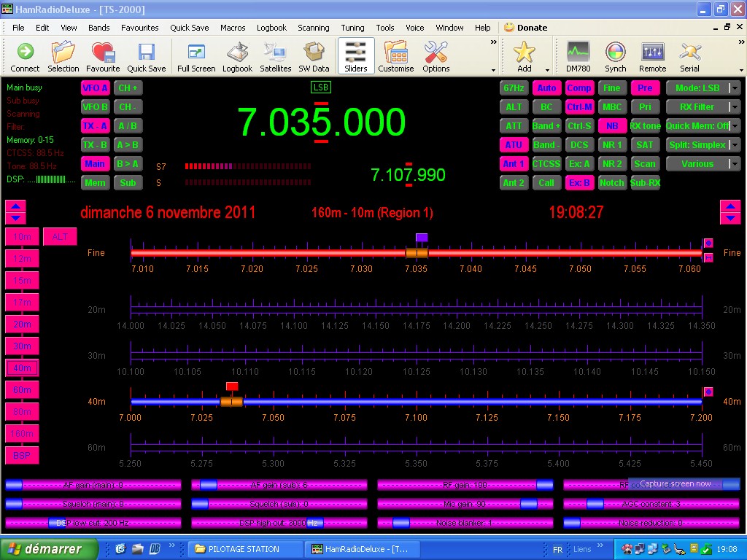Open the Tuning menu
The image size is (747, 560).
coord(352,28)
